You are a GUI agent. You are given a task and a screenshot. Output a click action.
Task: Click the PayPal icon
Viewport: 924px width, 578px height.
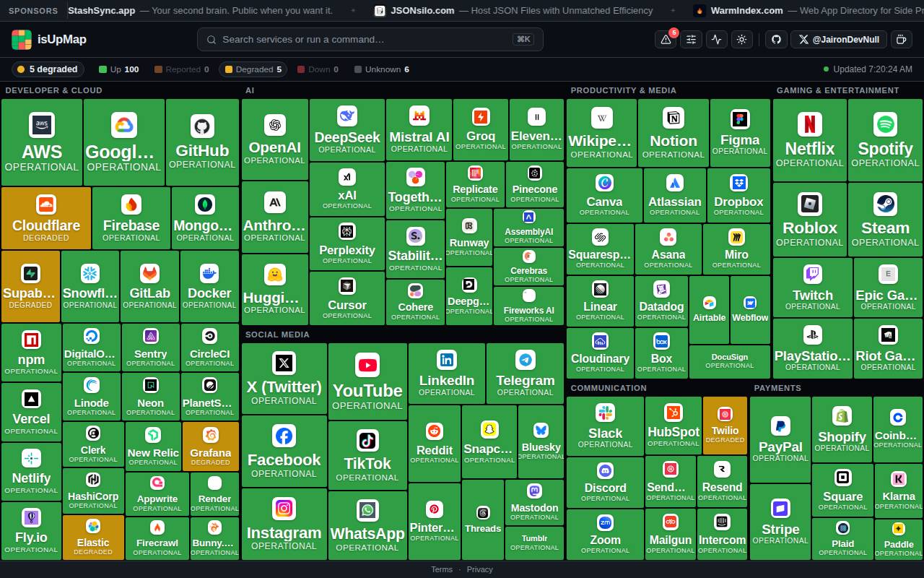pyautogui.click(x=780, y=426)
